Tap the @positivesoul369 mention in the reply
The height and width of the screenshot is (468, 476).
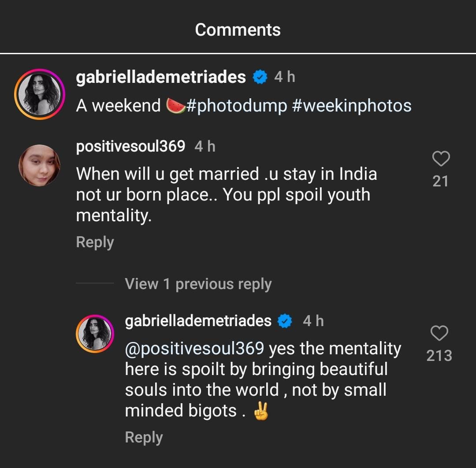(194, 349)
